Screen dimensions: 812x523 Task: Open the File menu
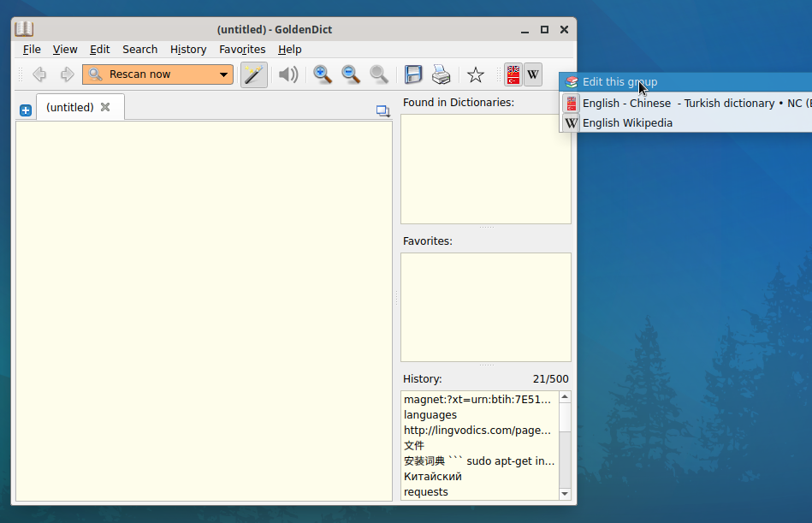point(32,49)
